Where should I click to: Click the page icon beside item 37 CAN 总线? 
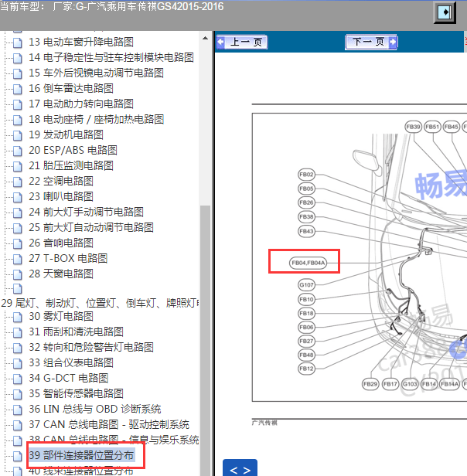18,426
